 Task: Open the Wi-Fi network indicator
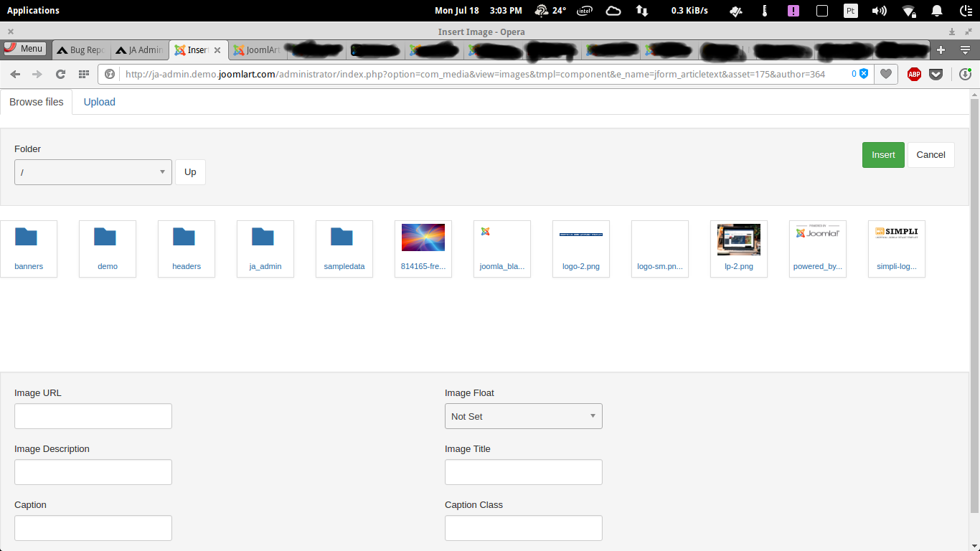pos(909,11)
